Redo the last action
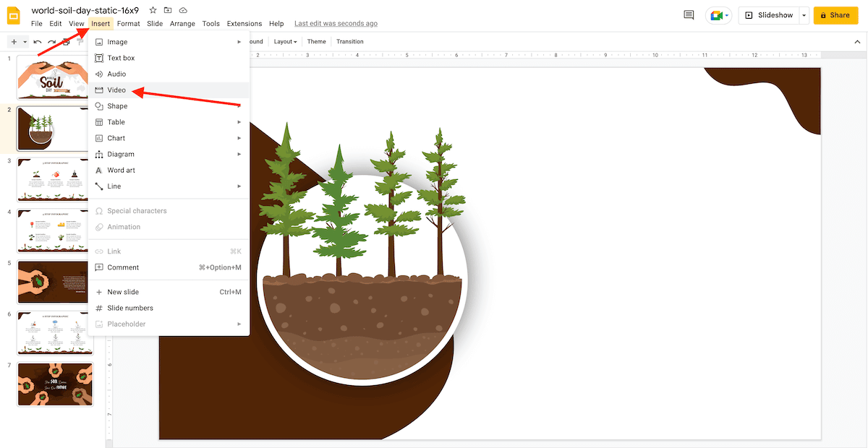Viewport: 868px width, 448px height. (52, 42)
